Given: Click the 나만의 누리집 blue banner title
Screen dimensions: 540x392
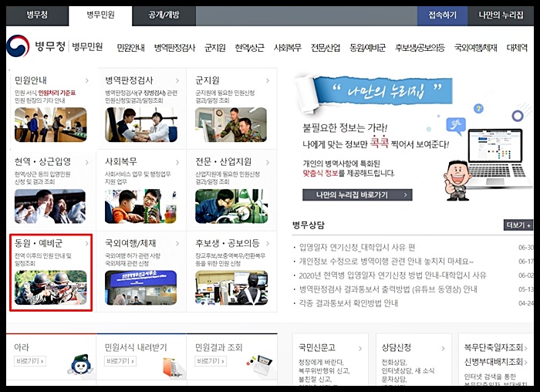Looking at the screenshot, I should tap(386, 90).
